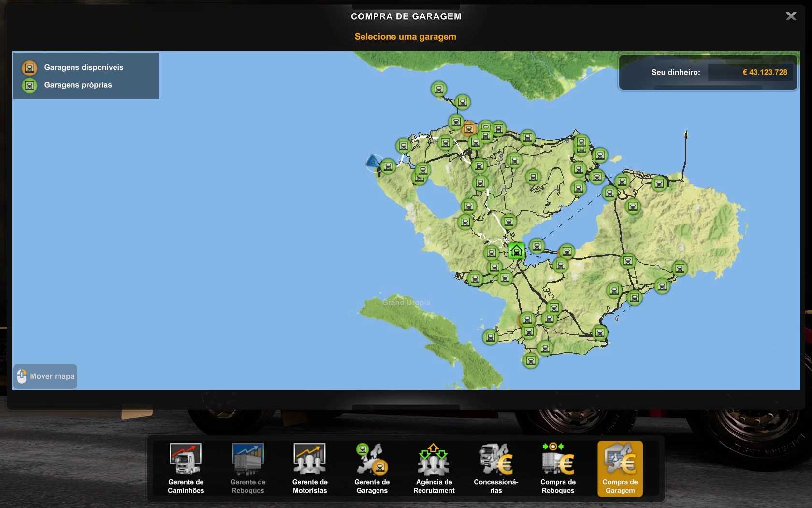Click the Garagens próprias legend entry

coord(77,85)
